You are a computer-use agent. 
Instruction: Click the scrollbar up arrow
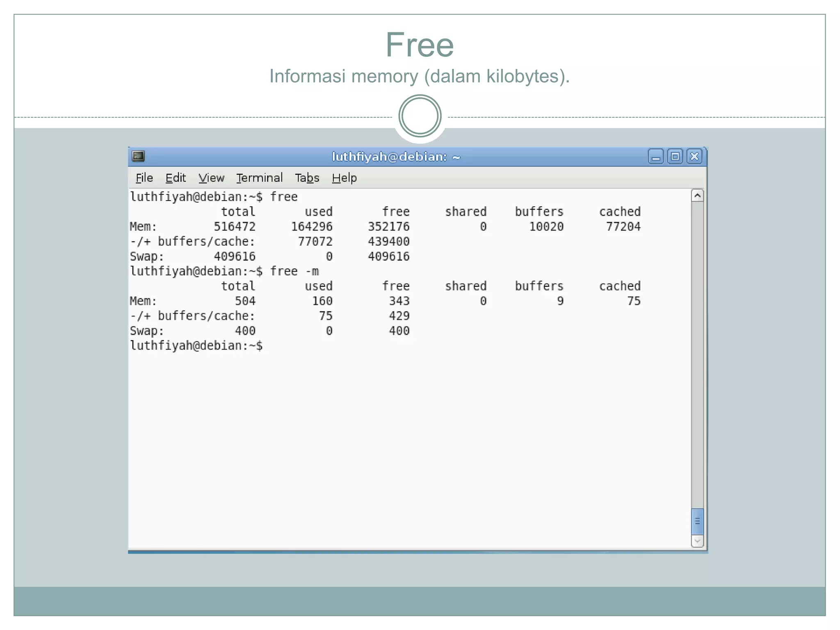point(697,196)
